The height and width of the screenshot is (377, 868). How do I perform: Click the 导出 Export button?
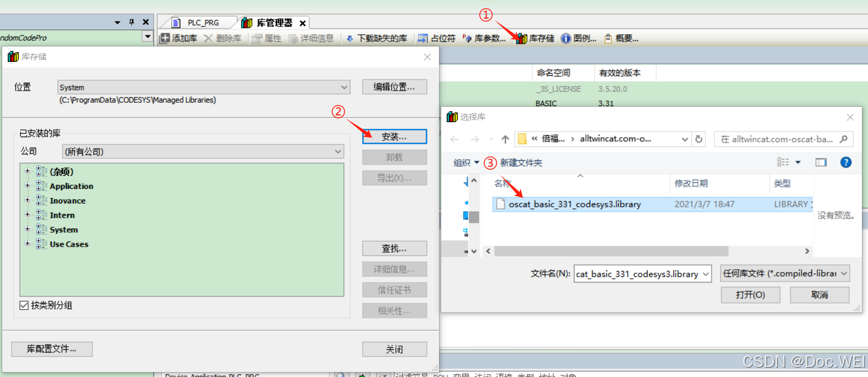tap(395, 178)
